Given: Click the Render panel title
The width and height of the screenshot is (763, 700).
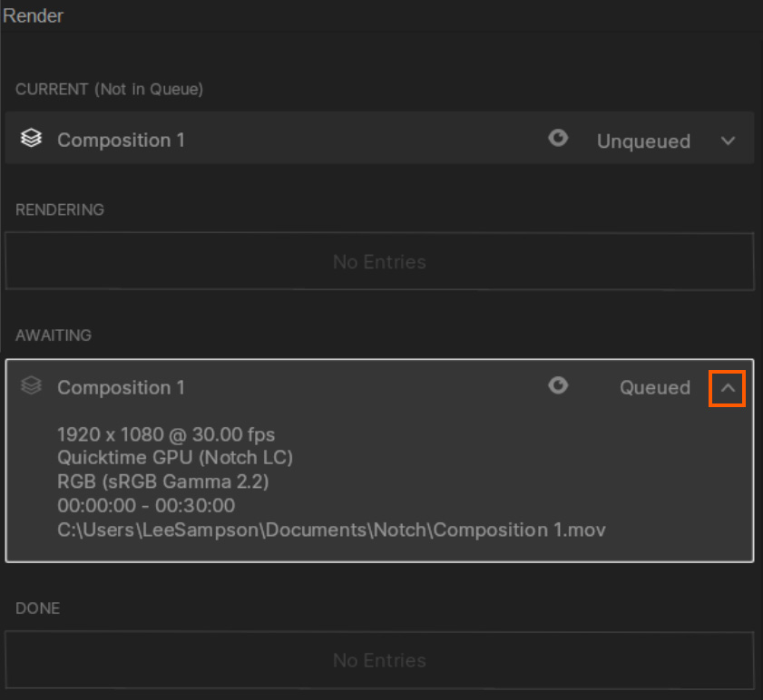Looking at the screenshot, I should [x=34, y=15].
